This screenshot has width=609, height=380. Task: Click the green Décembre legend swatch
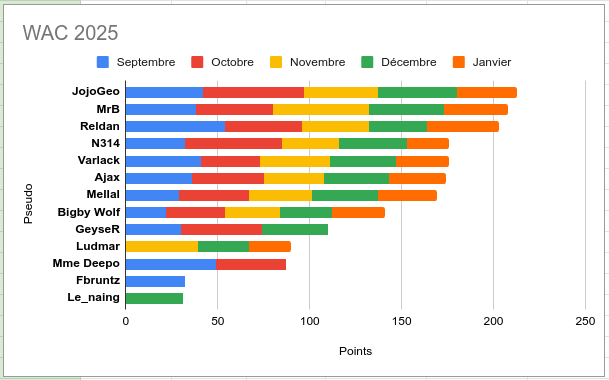click(x=367, y=62)
